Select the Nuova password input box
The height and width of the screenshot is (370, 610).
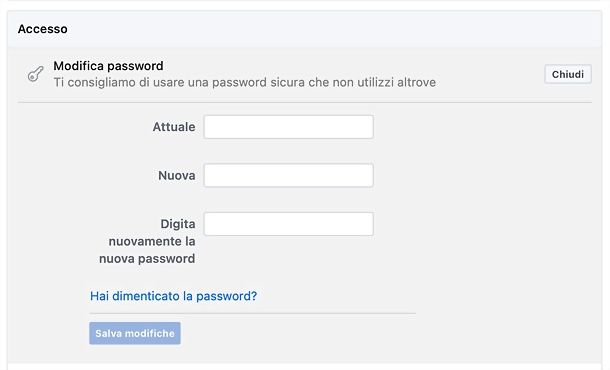[289, 175]
